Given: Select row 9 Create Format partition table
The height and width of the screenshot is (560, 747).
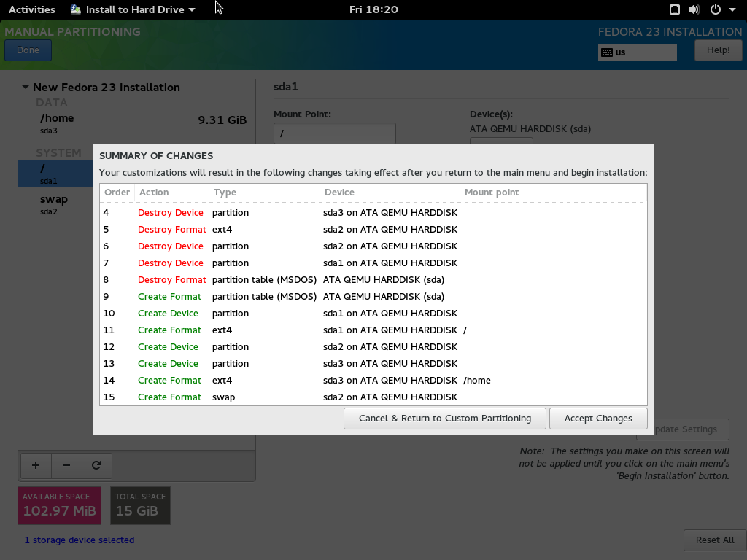Looking at the screenshot, I should 373,296.
